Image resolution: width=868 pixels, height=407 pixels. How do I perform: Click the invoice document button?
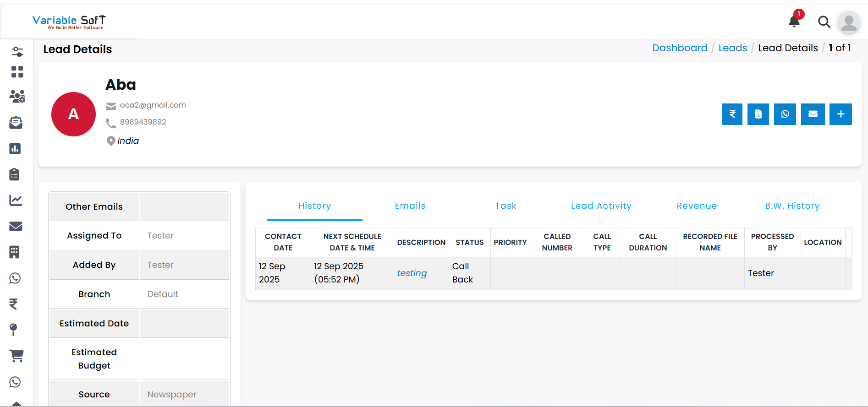758,114
